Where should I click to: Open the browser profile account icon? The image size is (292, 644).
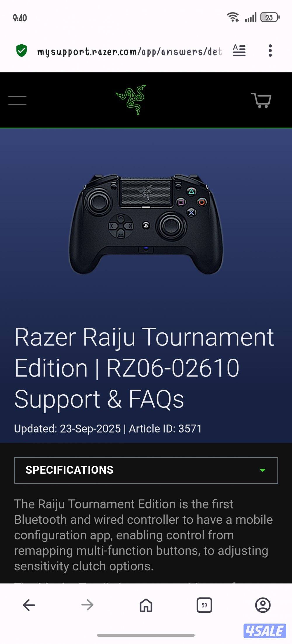[x=263, y=605]
